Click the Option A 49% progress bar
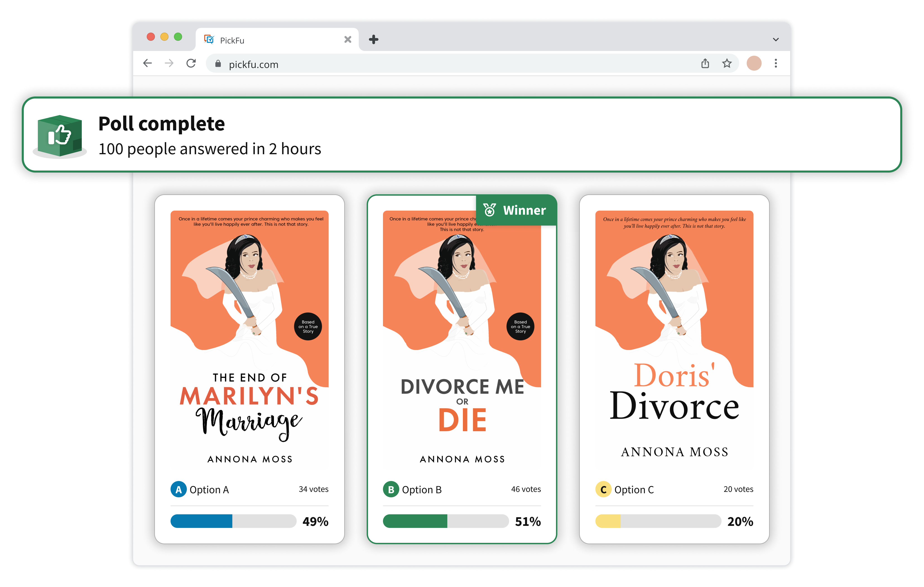 [x=233, y=521]
